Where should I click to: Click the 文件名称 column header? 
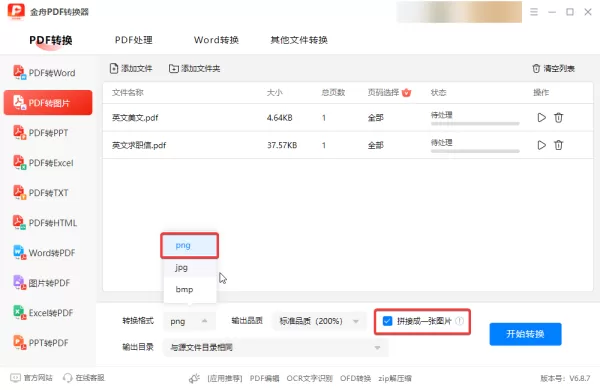point(127,92)
